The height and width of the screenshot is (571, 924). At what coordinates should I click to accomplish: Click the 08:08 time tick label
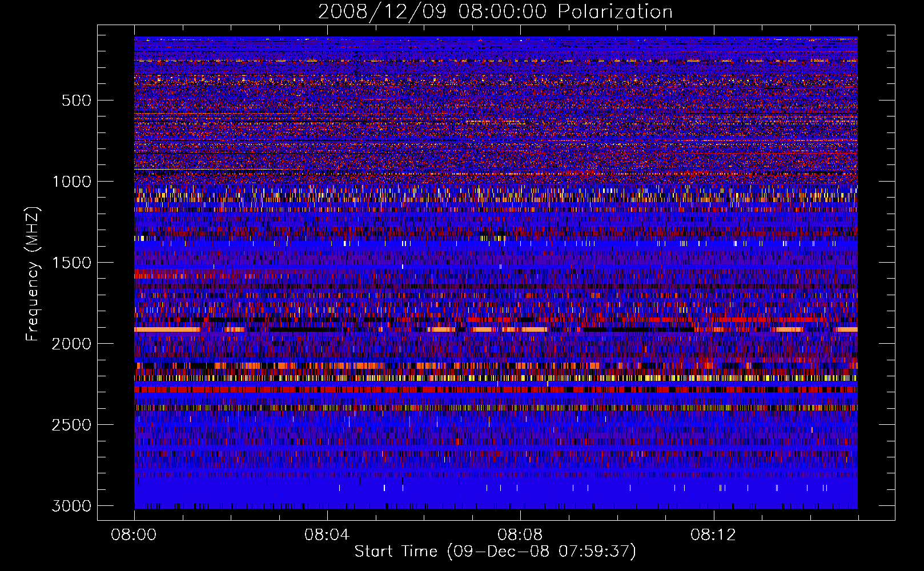pos(520,535)
